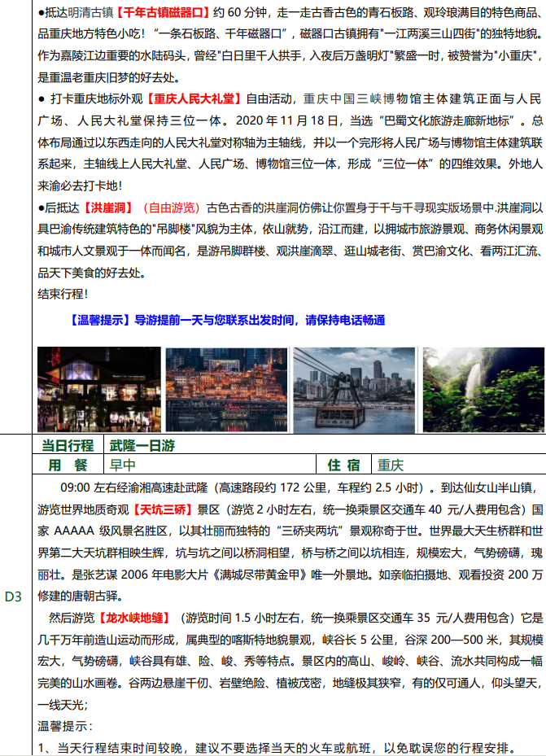
Task: Click the black 温馨提示： line in D3
Action: click(65, 725)
